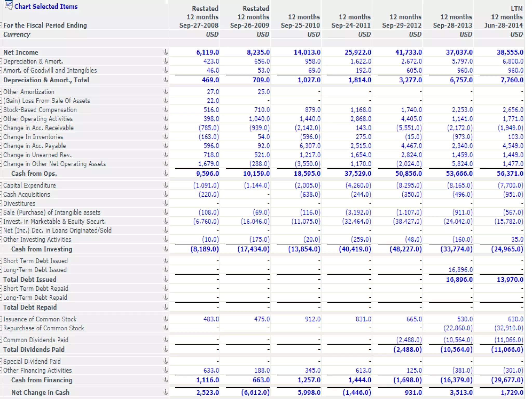Tick checkbox left of Change In Inventories
Image resolution: width=532 pixels, height=399 pixels.
[x=1, y=137]
